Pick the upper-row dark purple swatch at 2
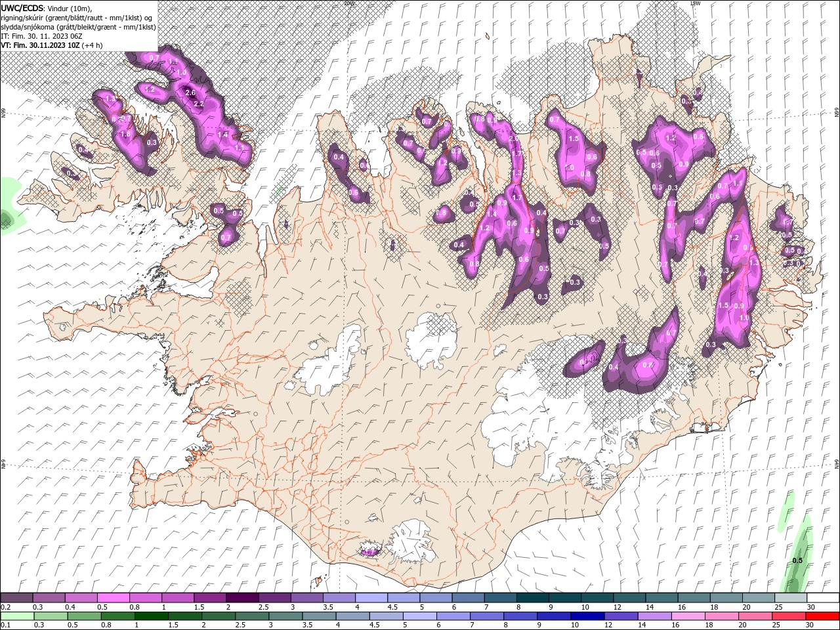This screenshot has width=840, height=630. pyautogui.click(x=242, y=598)
